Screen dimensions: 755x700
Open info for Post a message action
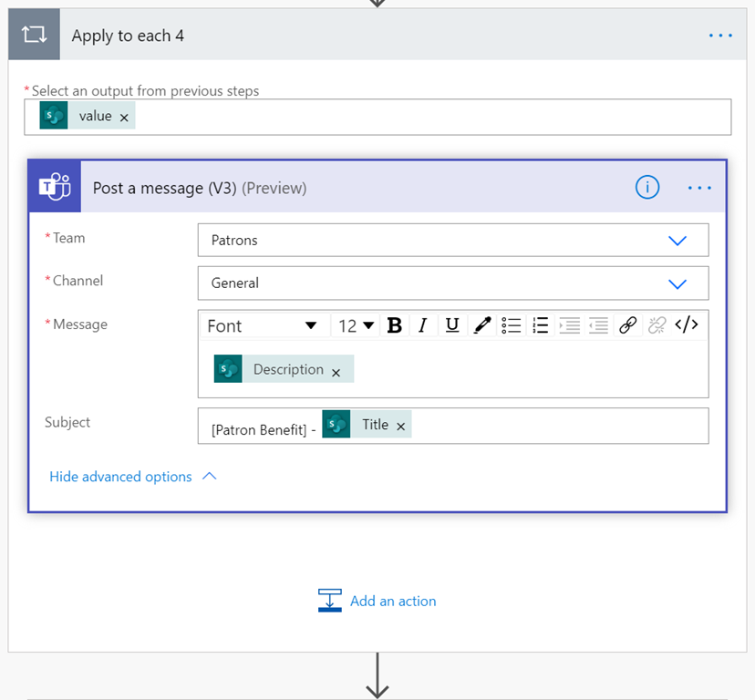click(x=646, y=188)
